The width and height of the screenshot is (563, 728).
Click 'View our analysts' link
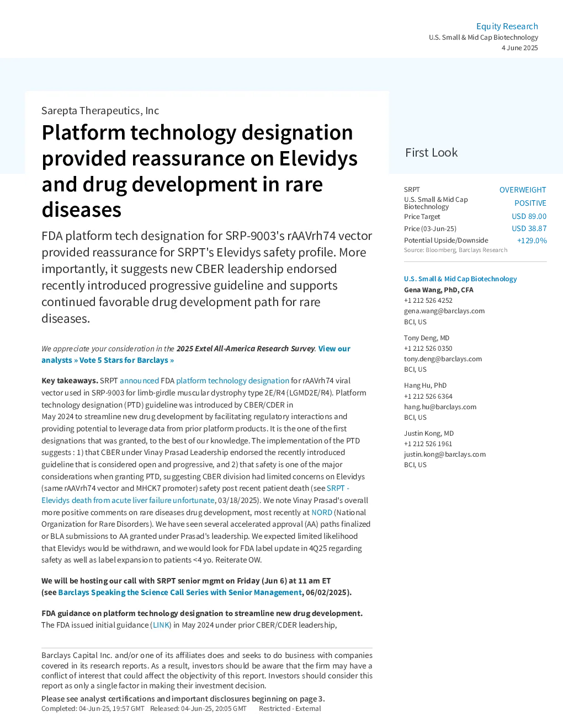click(334, 349)
